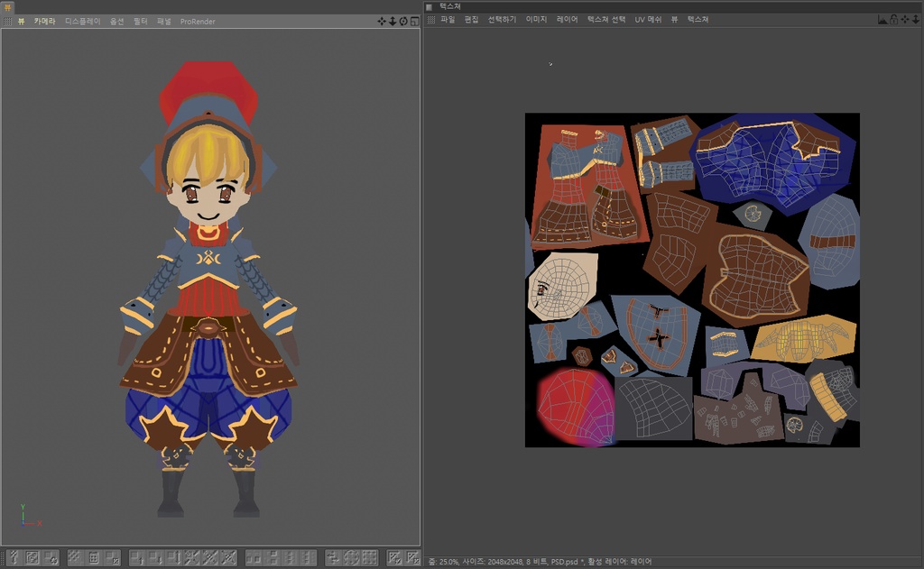Click the zipper-like UV stitch icon in the bottom toolbar
The image size is (924, 569).
[x=14, y=557]
